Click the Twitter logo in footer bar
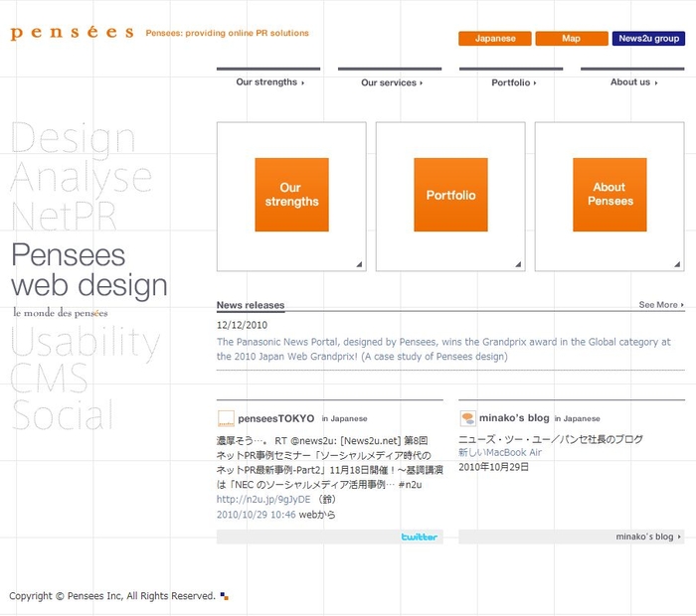 click(419, 537)
